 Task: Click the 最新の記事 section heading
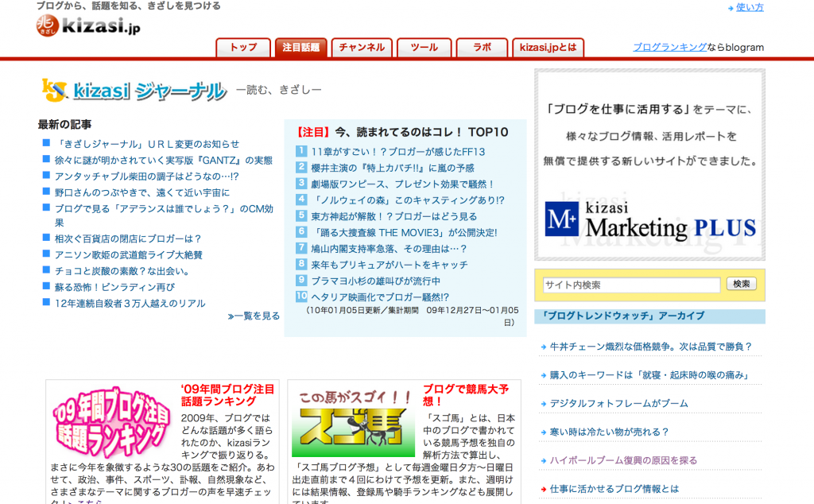(x=64, y=124)
